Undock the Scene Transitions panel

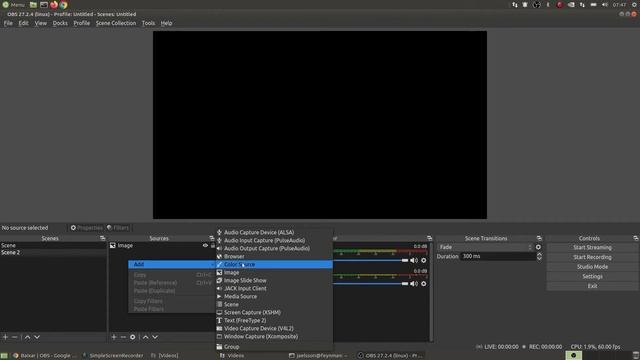click(539, 238)
